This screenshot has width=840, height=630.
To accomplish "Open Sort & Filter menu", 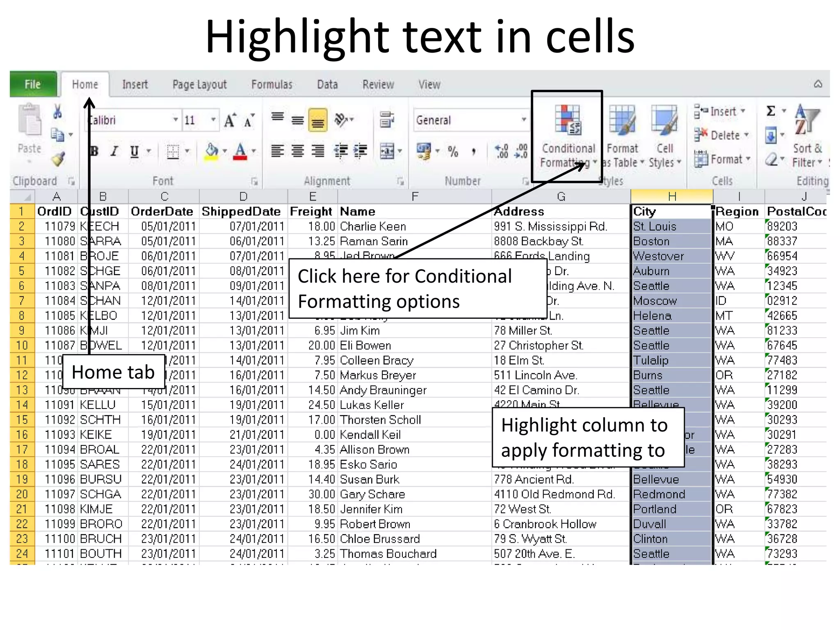I will click(x=807, y=136).
